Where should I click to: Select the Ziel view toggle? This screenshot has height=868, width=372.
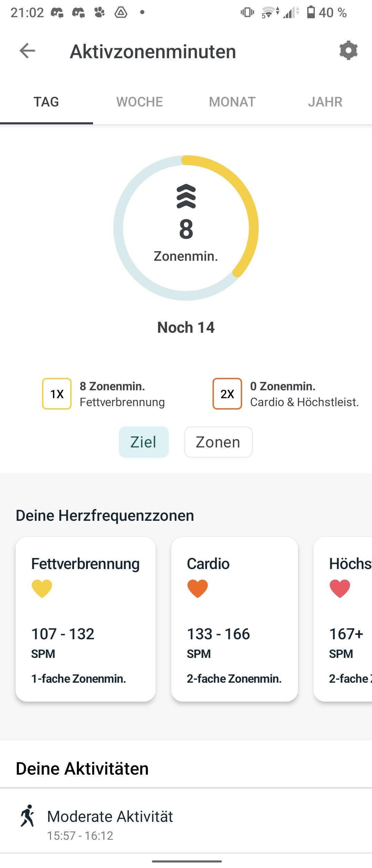pos(144,442)
